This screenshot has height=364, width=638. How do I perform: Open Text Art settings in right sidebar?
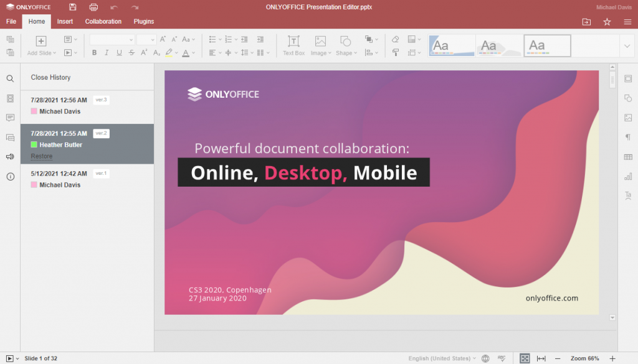(628, 195)
